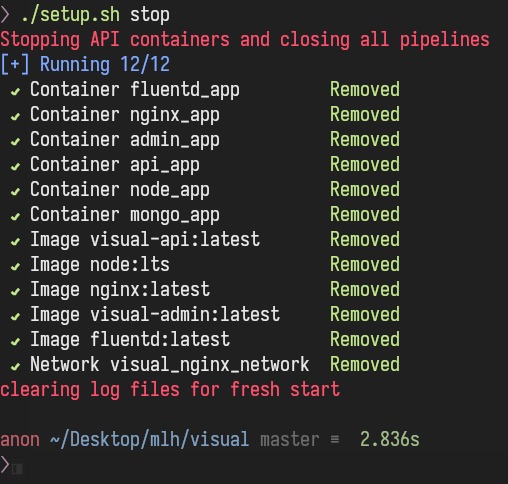The width and height of the screenshot is (508, 484).
Task: Click the './setup.sh' command text
Action: 70,15
